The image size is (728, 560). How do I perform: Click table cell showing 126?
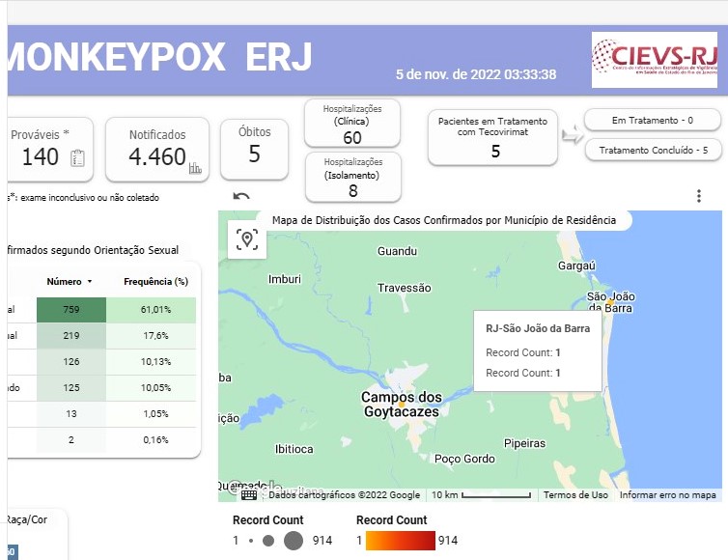(x=71, y=362)
